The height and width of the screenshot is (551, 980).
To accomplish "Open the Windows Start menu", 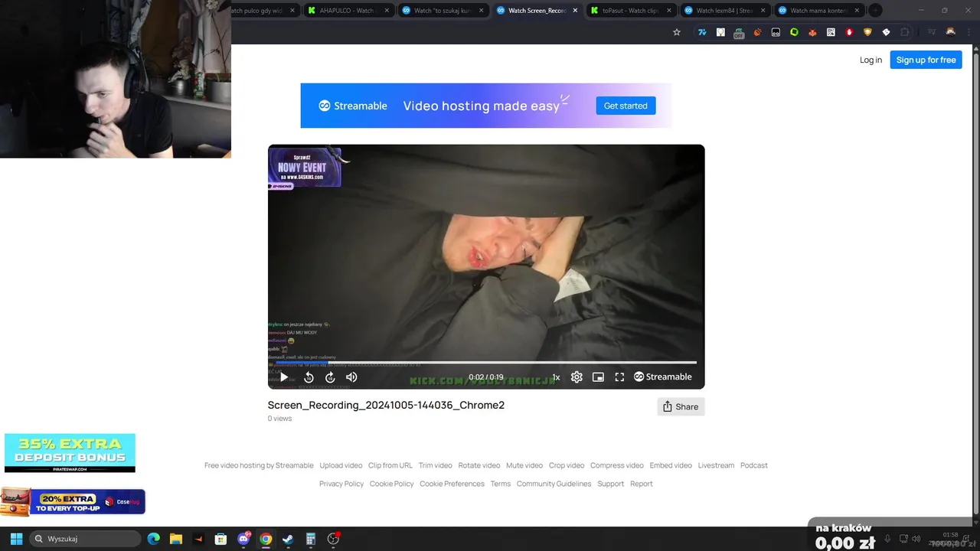I will tap(16, 539).
